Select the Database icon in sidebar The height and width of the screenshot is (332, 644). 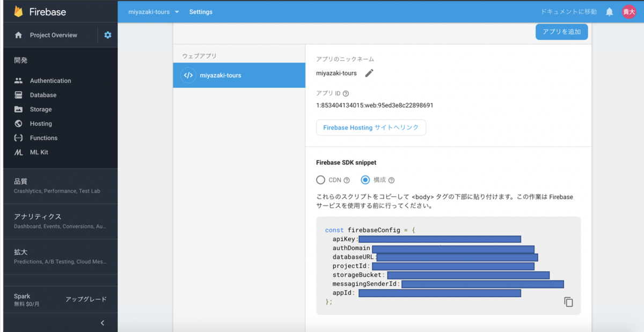coord(18,94)
